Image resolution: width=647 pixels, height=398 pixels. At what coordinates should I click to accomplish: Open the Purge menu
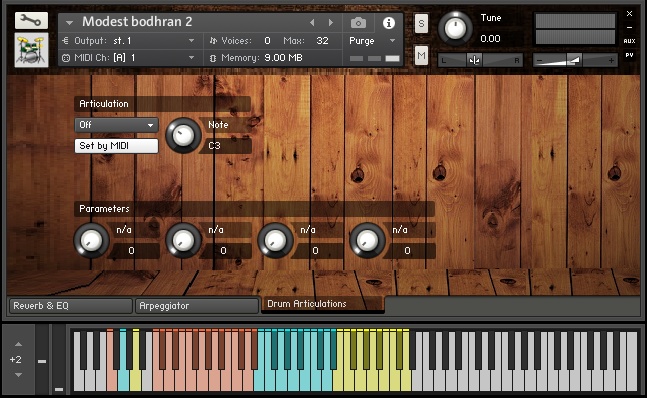[x=373, y=41]
